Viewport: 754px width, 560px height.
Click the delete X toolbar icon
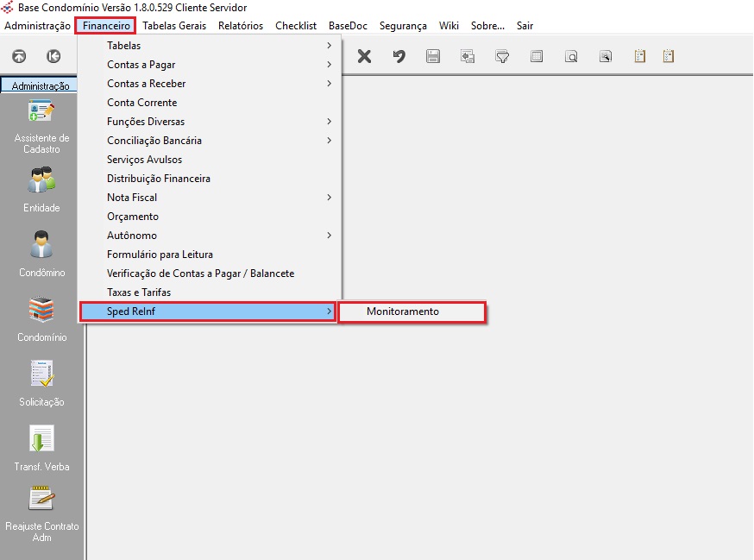pyautogui.click(x=365, y=56)
